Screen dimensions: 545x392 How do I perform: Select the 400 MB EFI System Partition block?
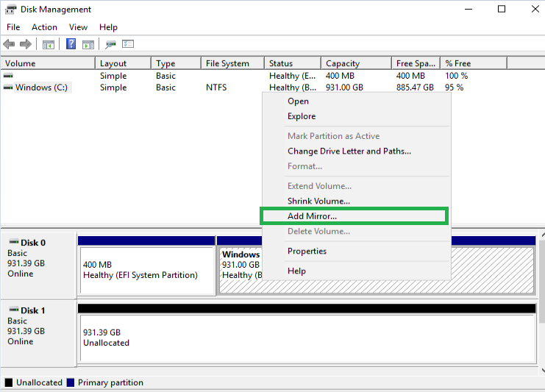pos(146,270)
